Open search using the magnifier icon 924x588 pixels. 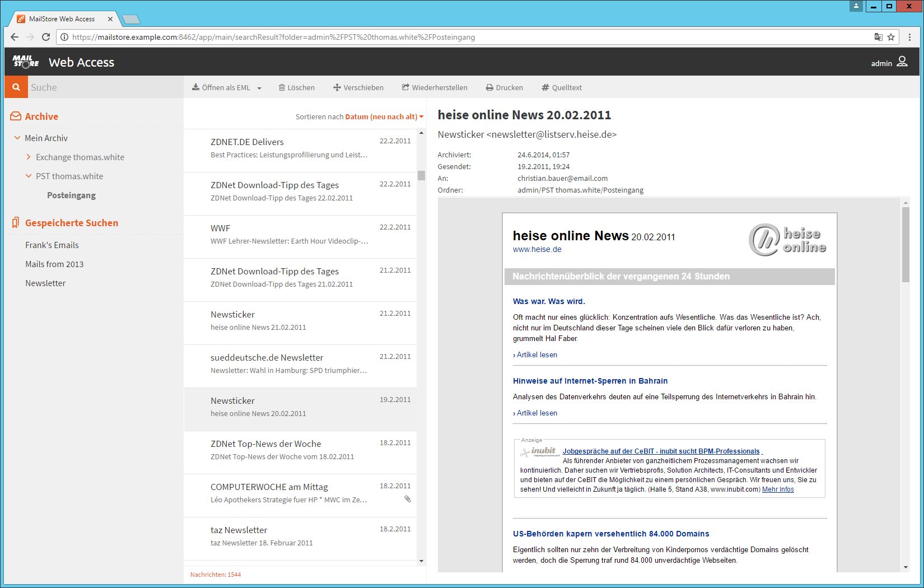pyautogui.click(x=16, y=87)
